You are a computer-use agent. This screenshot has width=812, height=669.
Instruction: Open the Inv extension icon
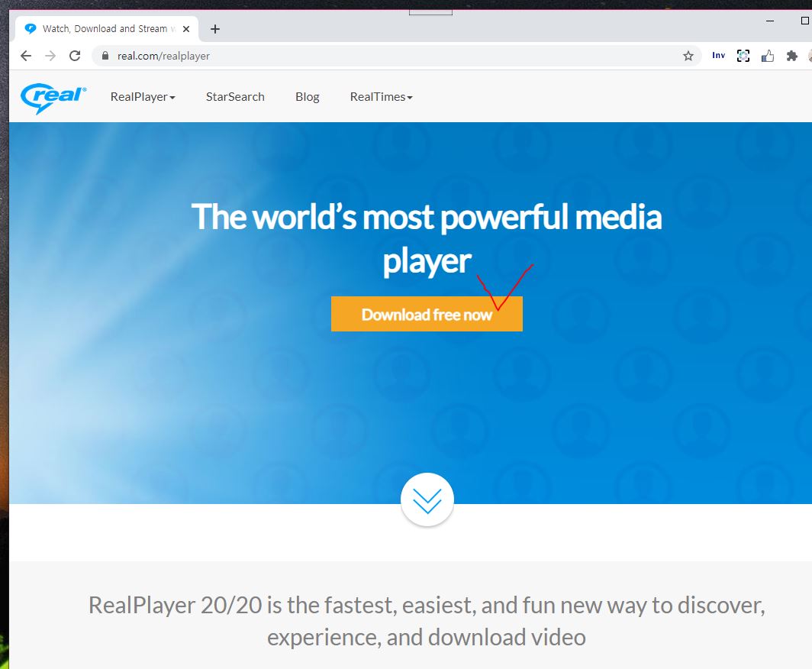pos(718,56)
